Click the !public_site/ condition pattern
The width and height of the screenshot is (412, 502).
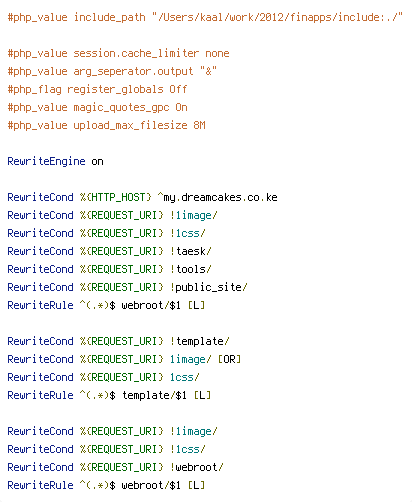pos(208,287)
